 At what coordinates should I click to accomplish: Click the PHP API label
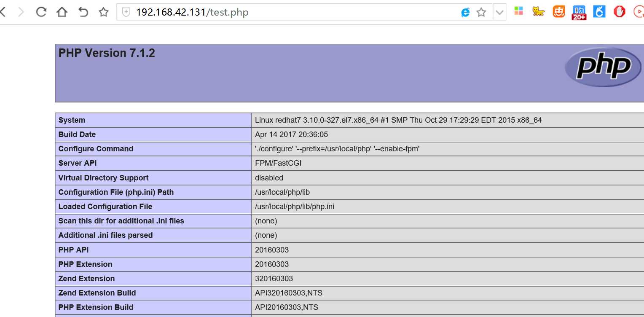74,250
